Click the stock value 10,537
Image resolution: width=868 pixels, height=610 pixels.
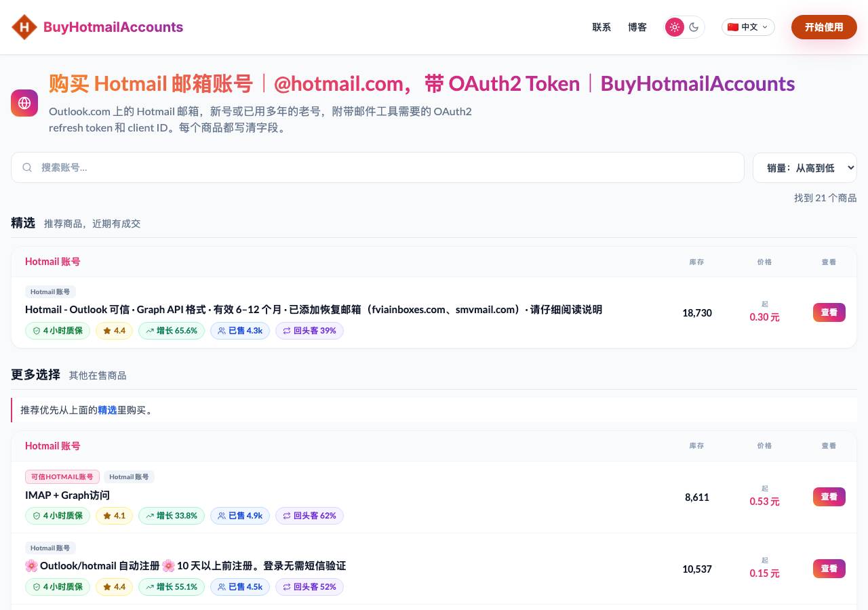coord(697,569)
